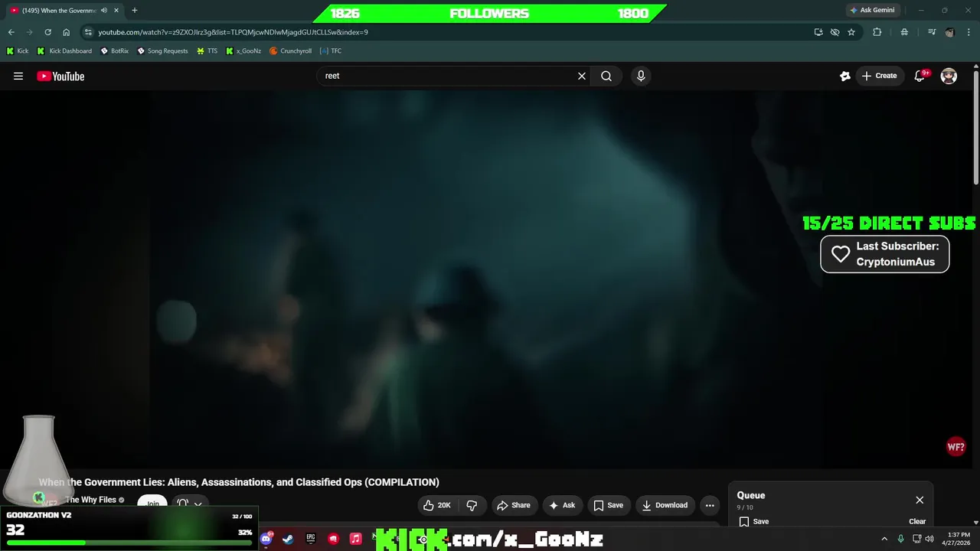Open the BotRix bookmark
This screenshot has width=980, height=551.
[115, 51]
